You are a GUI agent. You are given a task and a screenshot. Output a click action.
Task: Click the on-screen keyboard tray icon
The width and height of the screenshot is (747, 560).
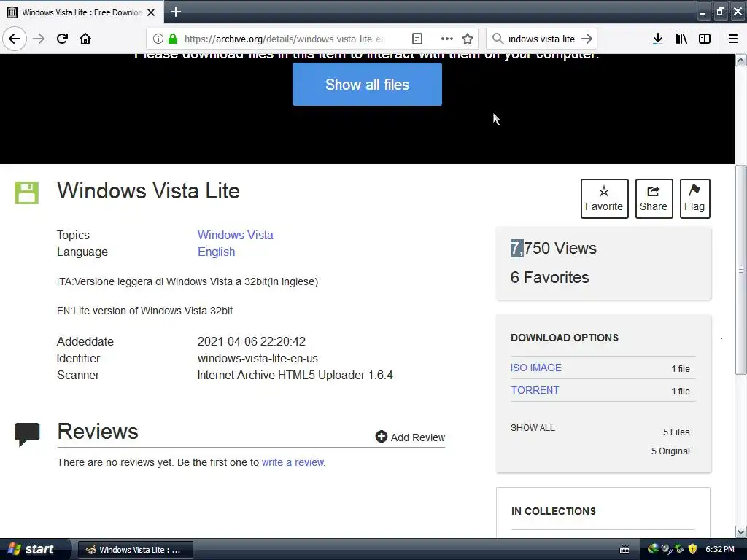[624, 550]
